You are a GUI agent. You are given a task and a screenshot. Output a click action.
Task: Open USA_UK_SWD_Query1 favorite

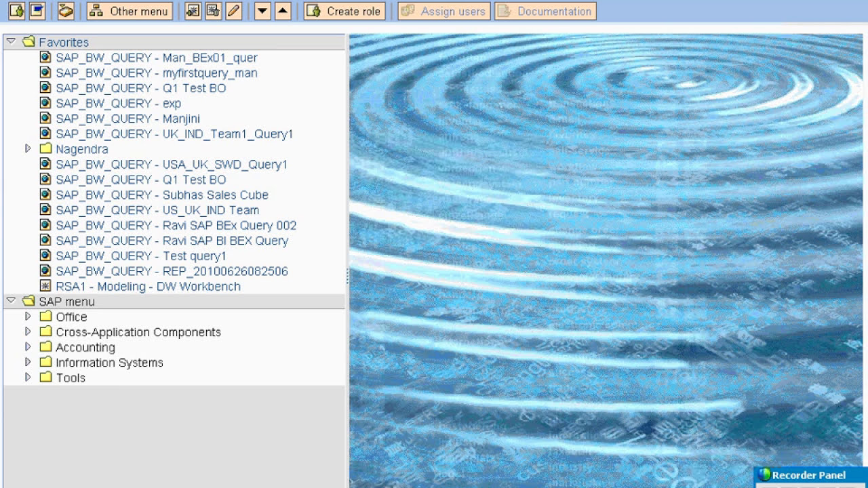pyautogui.click(x=172, y=164)
